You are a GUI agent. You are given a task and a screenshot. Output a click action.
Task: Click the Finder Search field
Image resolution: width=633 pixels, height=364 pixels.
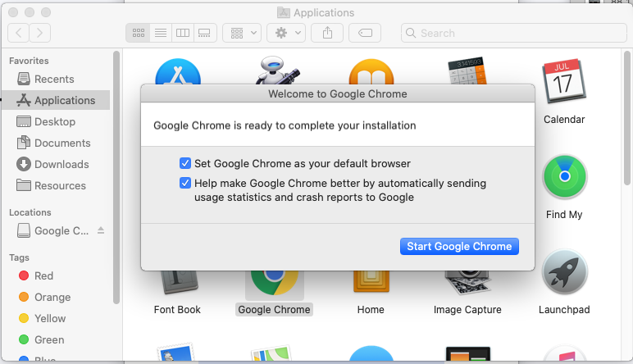pos(514,33)
